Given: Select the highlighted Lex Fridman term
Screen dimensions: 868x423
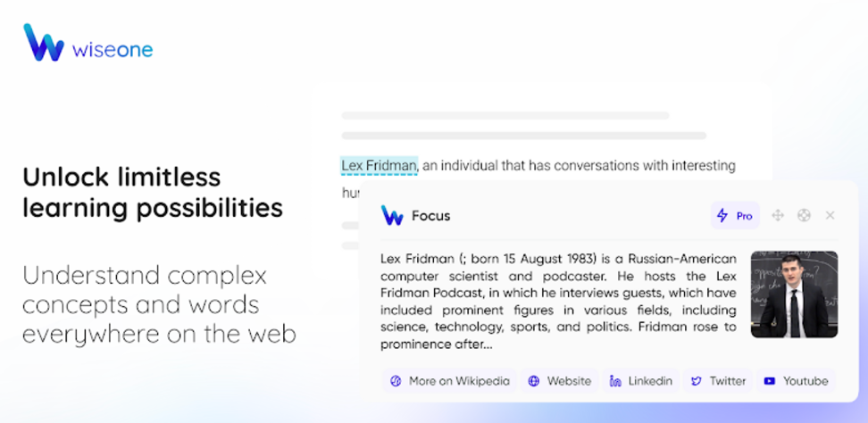Looking at the screenshot, I should 379,165.
